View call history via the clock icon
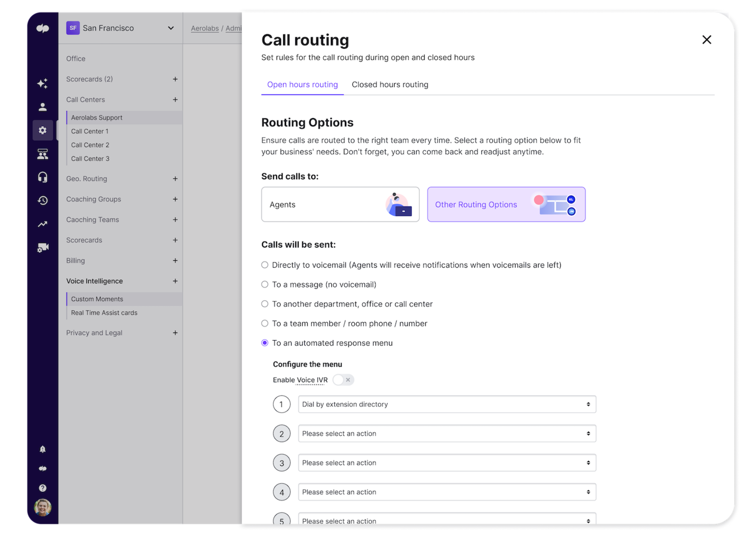 coord(42,200)
